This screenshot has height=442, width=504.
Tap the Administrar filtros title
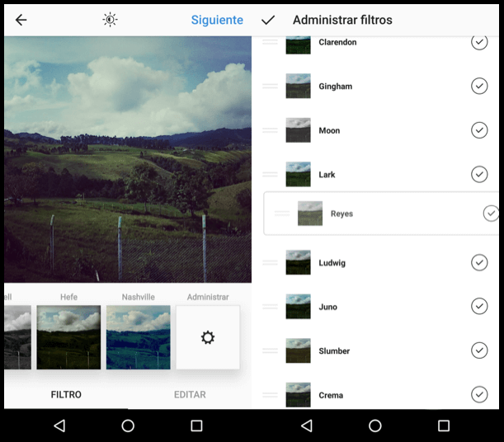click(342, 20)
